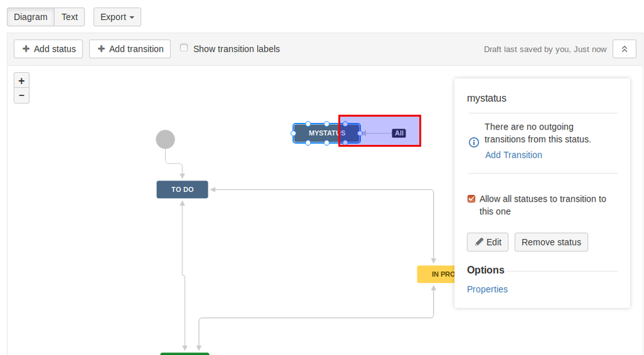The height and width of the screenshot is (355, 644).
Task: Select the yellow IN PROGRESS status node
Action: tap(436, 274)
